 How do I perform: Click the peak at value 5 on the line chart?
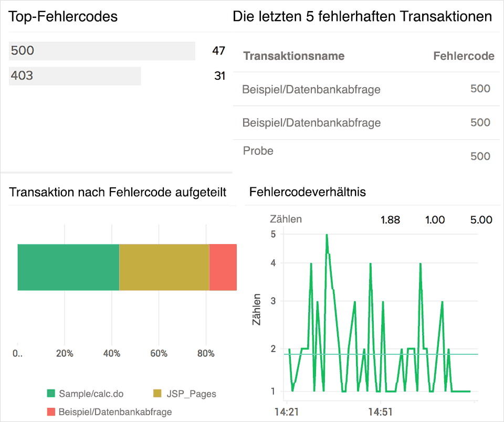tap(326, 235)
